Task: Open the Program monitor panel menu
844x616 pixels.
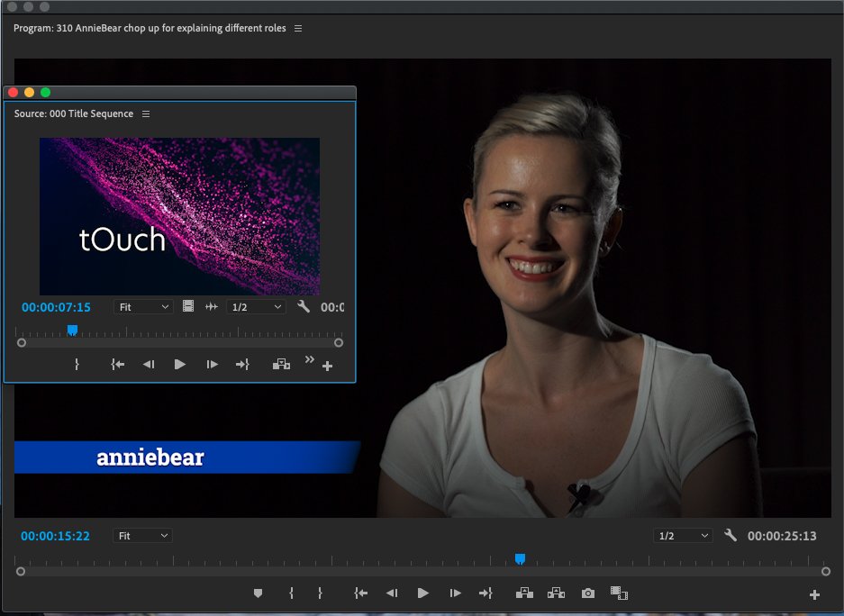Action: pyautogui.click(x=298, y=29)
